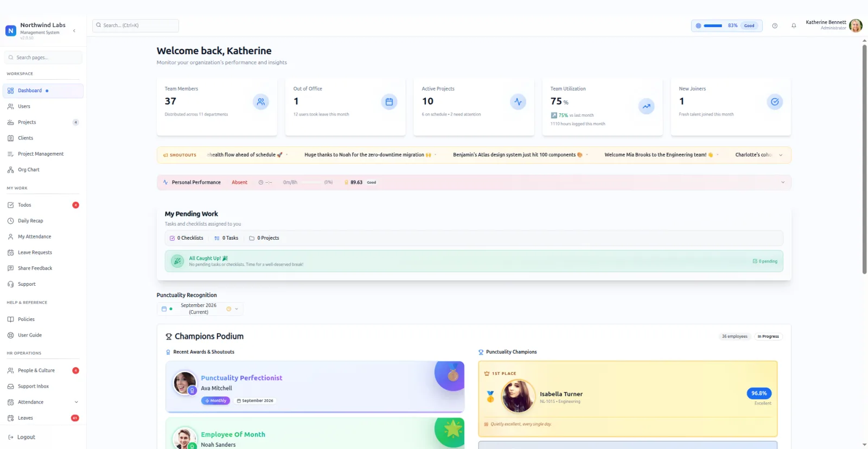The width and height of the screenshot is (868, 449).
Task: Click the Northwind Labs N logo
Action: coord(11,31)
